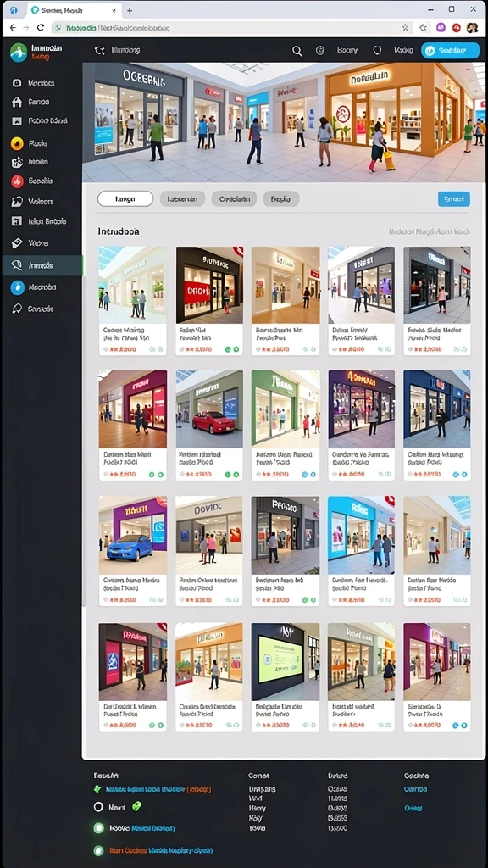The image size is (488, 868).
Task: Open the red car store thumbnail
Action: [209, 409]
